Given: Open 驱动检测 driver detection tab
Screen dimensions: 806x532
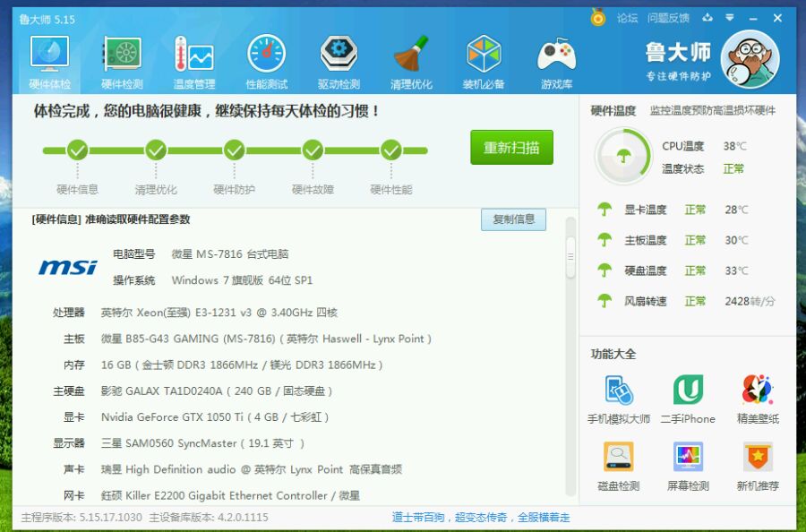Looking at the screenshot, I should (x=339, y=62).
